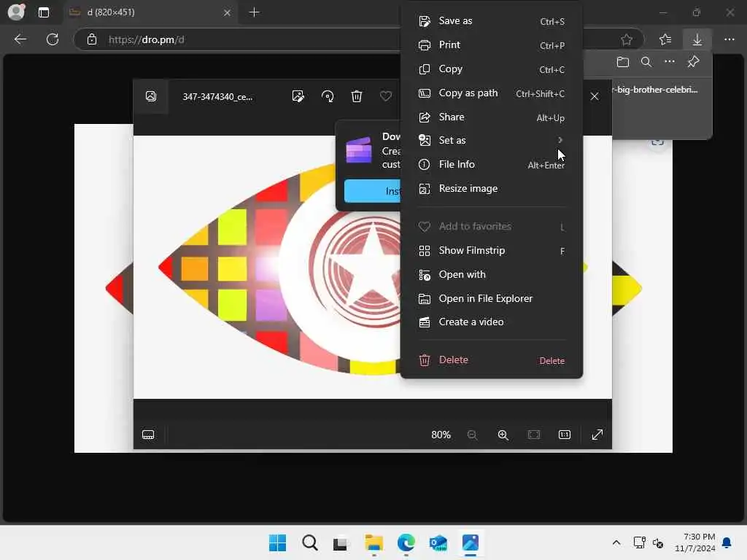The image size is (747, 560).
Task: Click the actual size 1:1 icon
Action: coord(565,435)
